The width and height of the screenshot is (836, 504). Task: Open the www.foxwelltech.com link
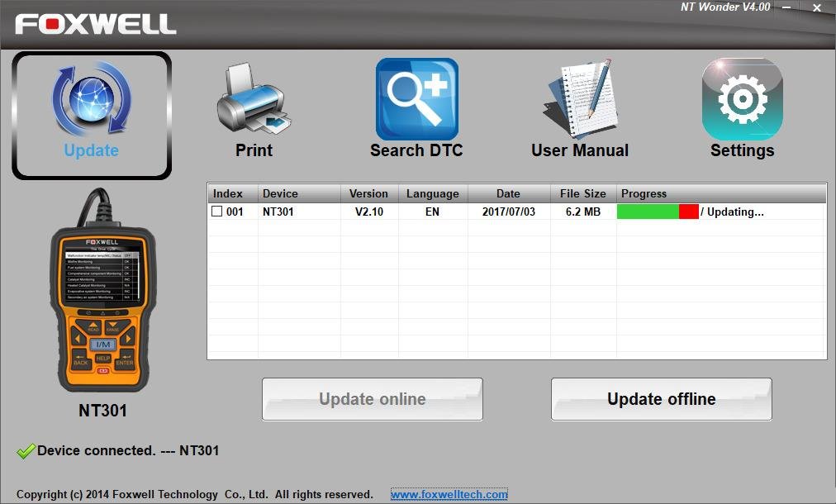coord(449,494)
